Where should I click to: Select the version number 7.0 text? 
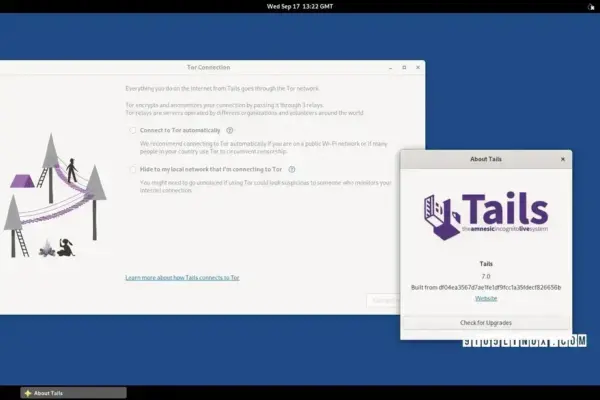pos(486,276)
